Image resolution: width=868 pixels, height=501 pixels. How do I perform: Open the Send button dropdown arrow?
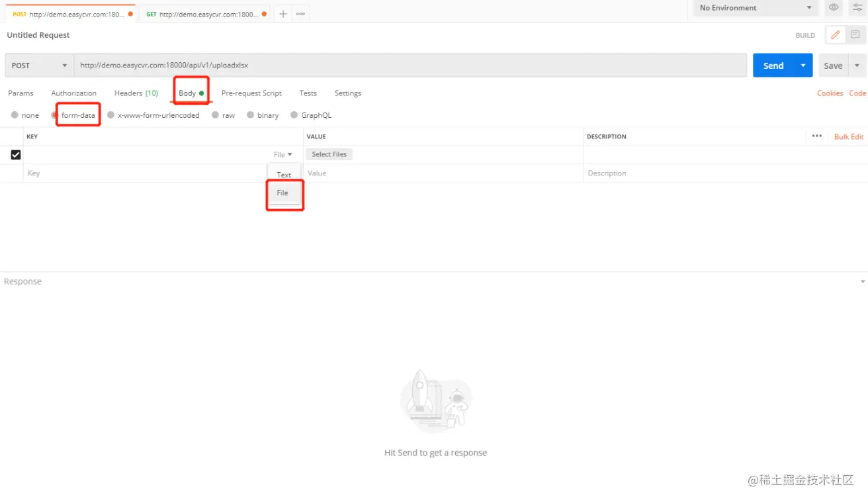coord(803,66)
